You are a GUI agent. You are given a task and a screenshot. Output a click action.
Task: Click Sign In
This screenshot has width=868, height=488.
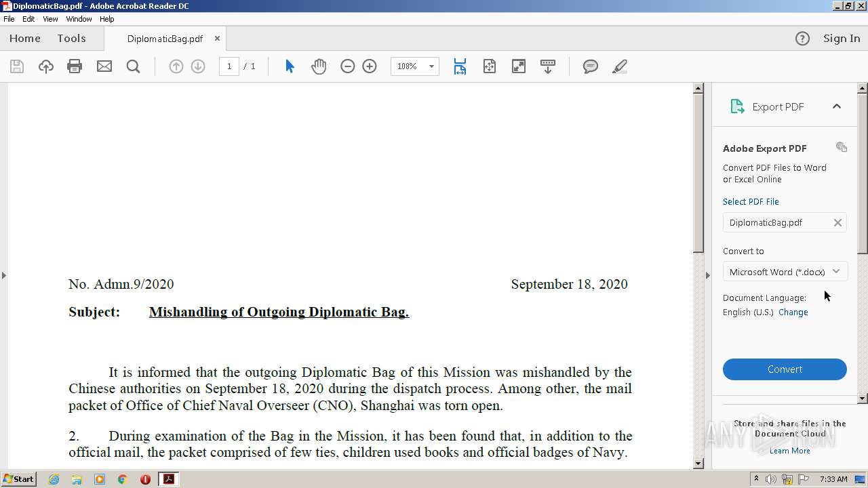coord(842,39)
